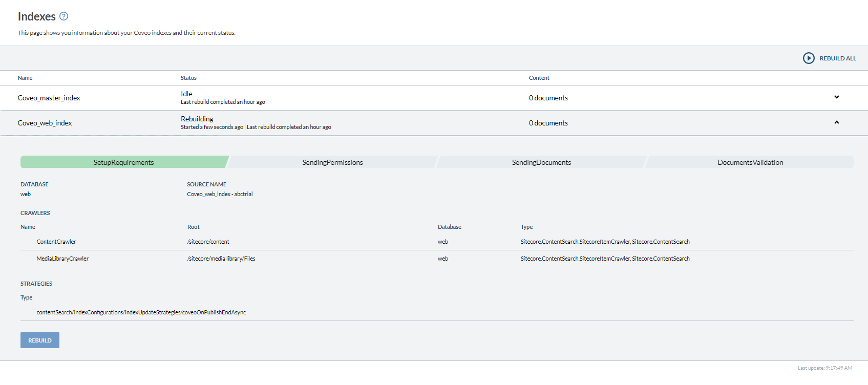The width and height of the screenshot is (868, 385).
Task: Click the Content column header
Action: coord(539,78)
